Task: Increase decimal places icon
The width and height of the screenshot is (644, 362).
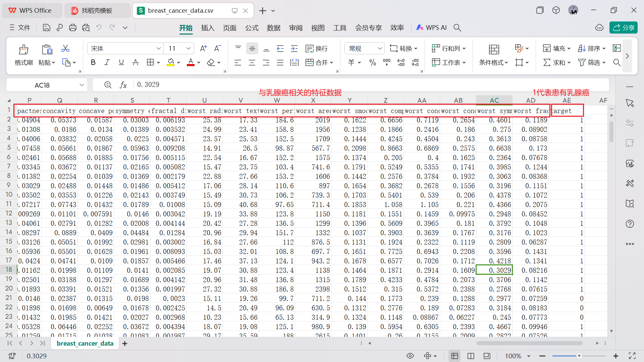Action: (401, 62)
